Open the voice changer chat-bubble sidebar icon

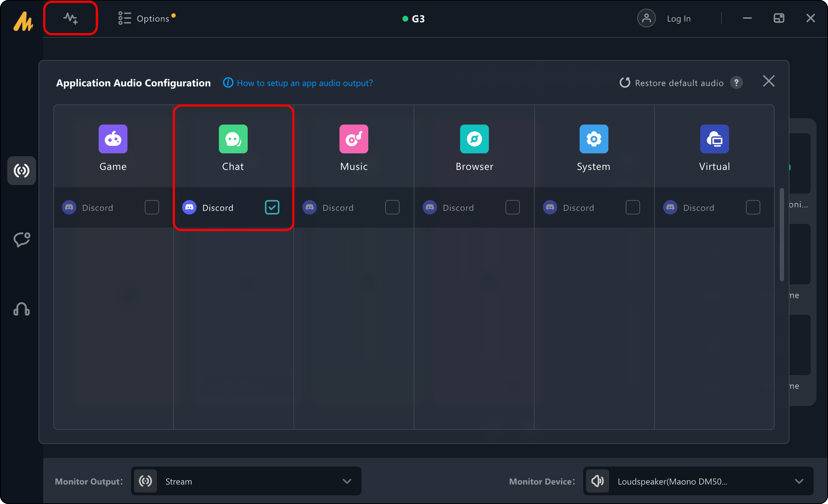(22, 239)
